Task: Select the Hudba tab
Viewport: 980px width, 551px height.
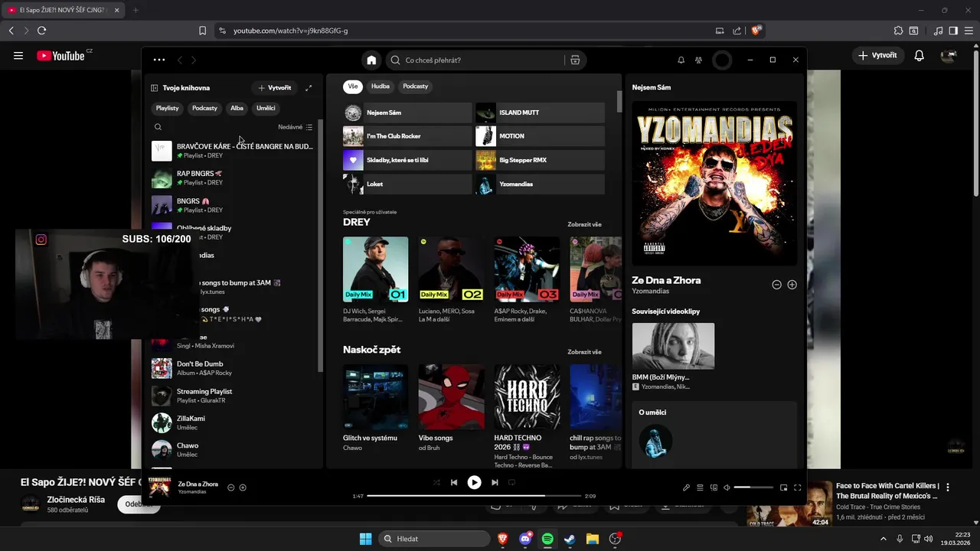Action: click(381, 86)
